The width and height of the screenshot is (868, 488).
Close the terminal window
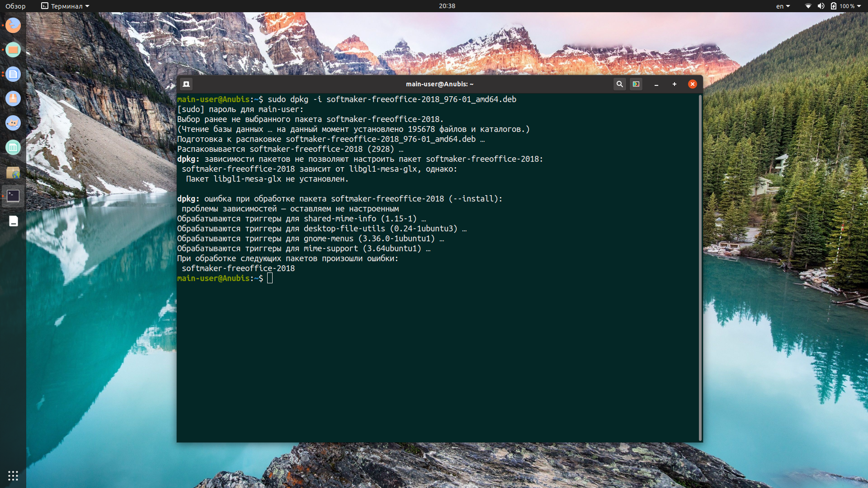coord(693,84)
